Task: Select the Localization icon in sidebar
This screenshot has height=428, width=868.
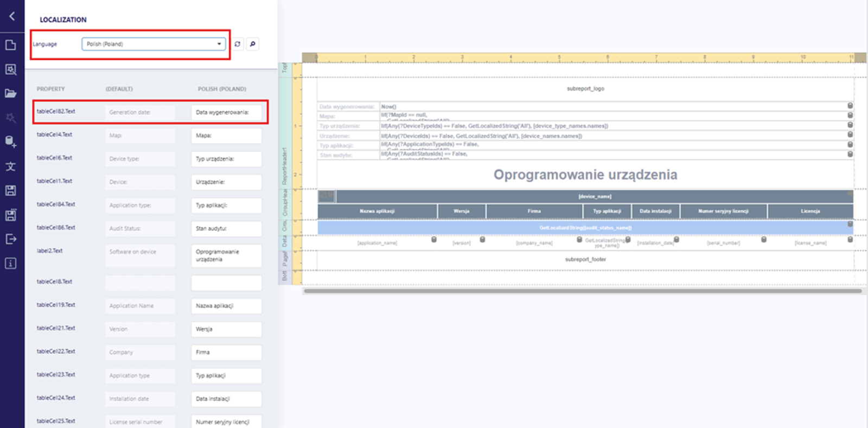Action: point(11,167)
